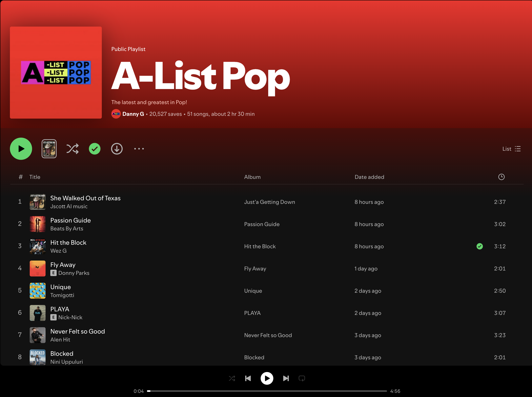Open the Just'a Getting Down album link

point(270,202)
